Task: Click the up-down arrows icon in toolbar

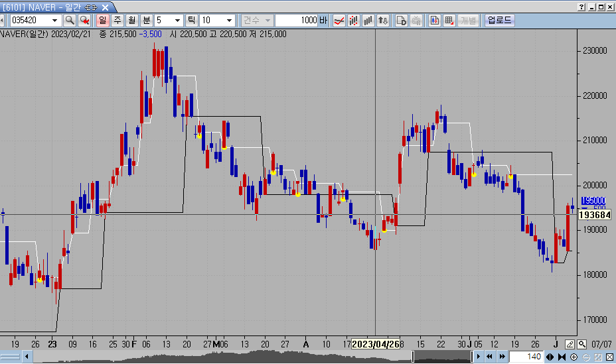Action: [383, 21]
